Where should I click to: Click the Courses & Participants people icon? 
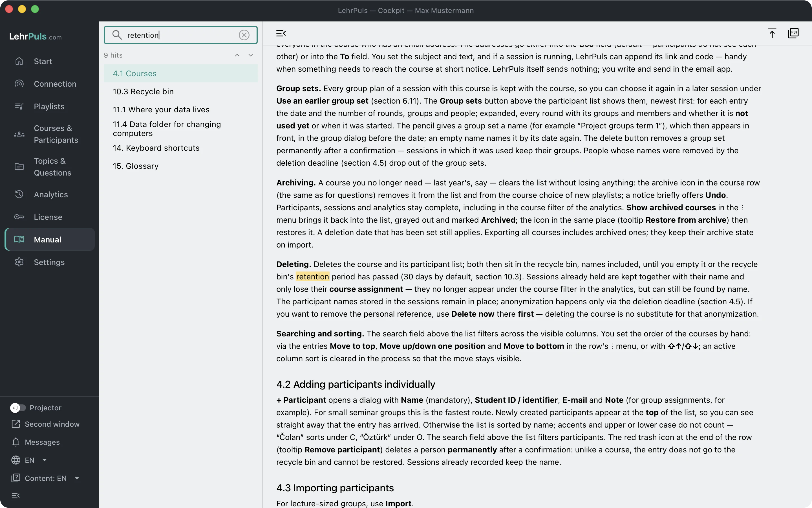tap(19, 134)
